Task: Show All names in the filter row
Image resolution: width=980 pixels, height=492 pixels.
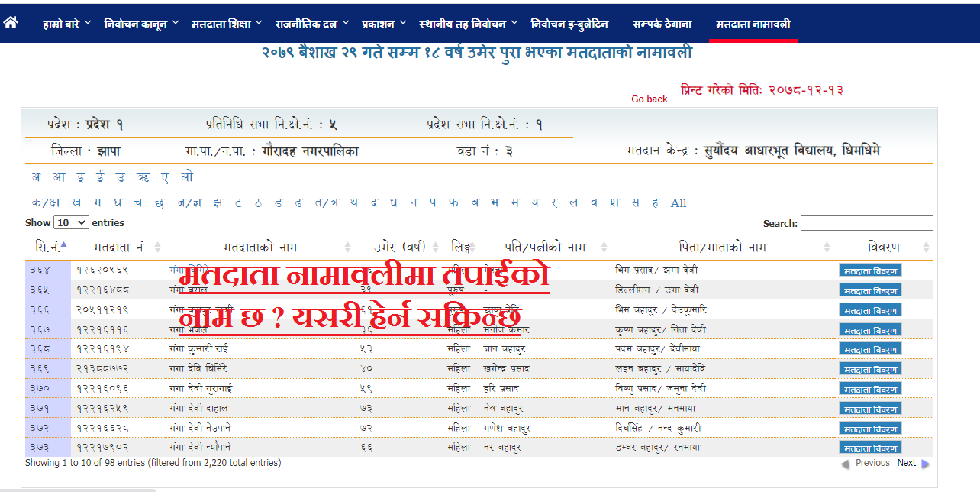Action: click(679, 203)
